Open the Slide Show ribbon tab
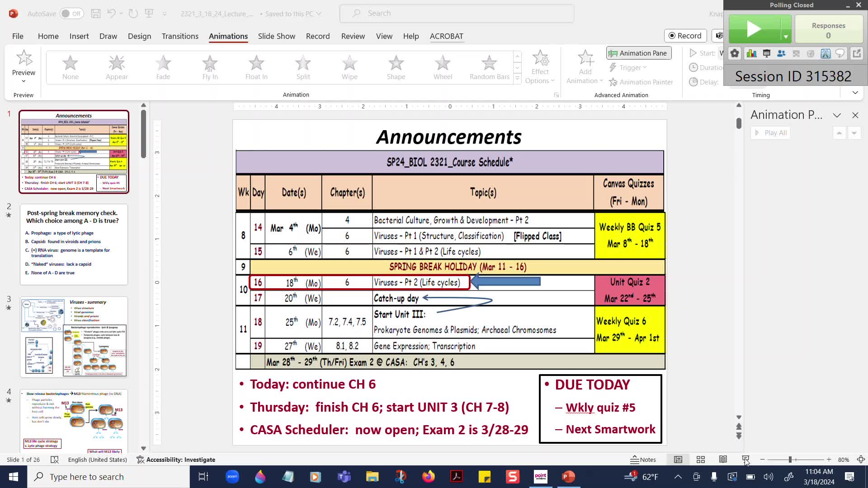868x488 pixels. (x=276, y=36)
